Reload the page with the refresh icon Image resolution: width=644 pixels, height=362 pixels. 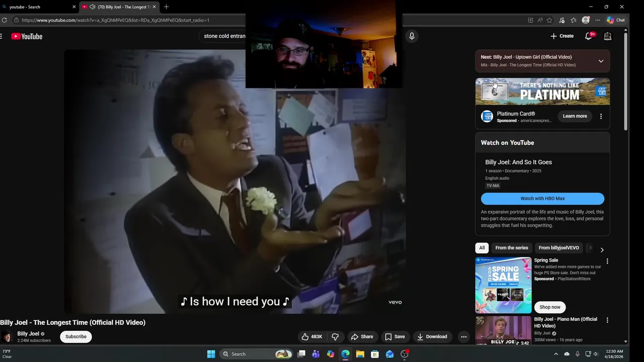(5, 20)
